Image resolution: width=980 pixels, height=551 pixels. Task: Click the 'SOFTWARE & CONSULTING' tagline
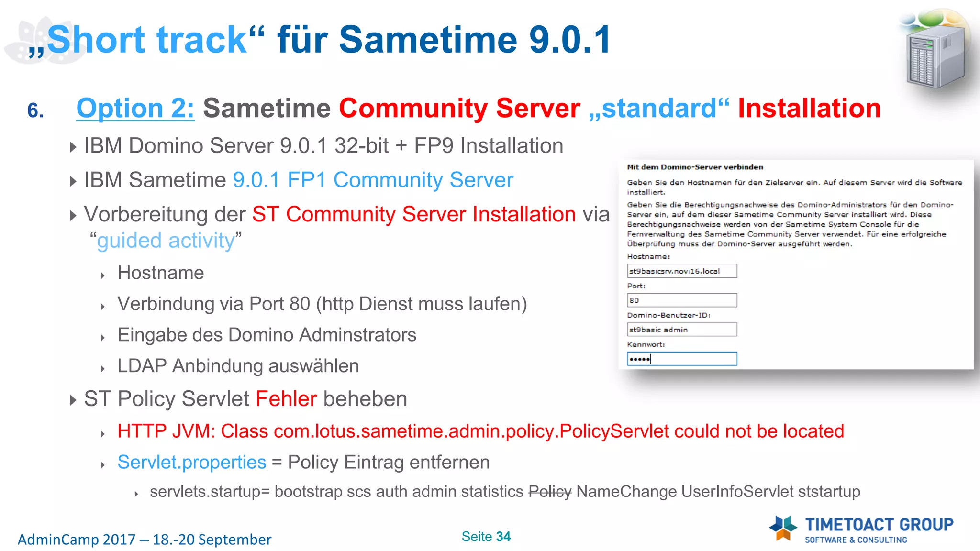856,540
